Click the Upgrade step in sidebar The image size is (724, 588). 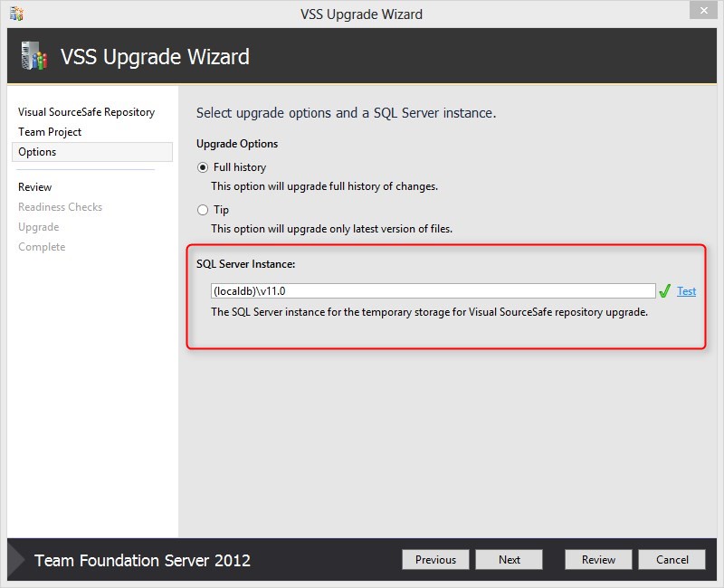point(39,227)
